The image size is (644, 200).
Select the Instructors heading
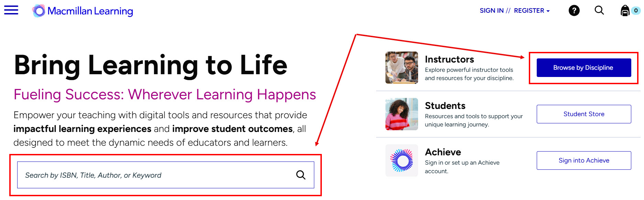click(x=449, y=59)
